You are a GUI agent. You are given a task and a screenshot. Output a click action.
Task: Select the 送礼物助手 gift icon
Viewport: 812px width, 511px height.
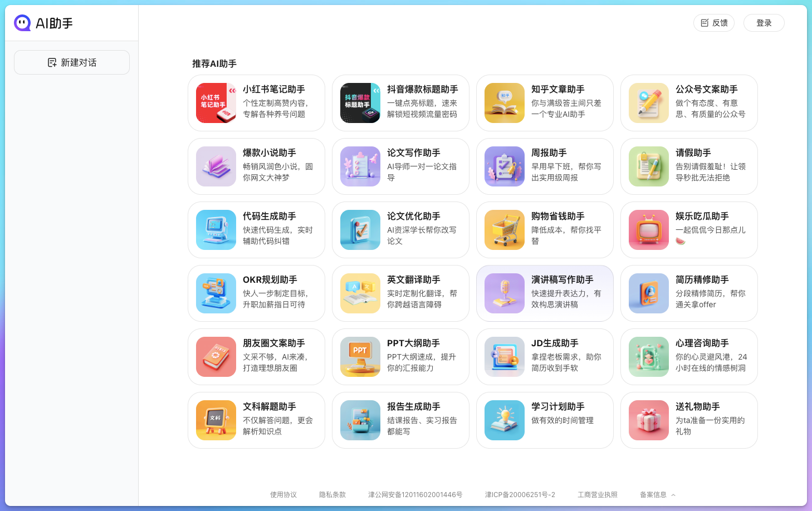(648, 420)
